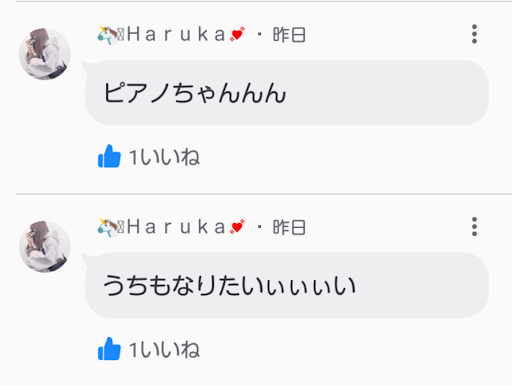The height and width of the screenshot is (386, 512).
Task: Like the ピアノちゃんんん comment via thumbs-up
Action: coord(109,156)
